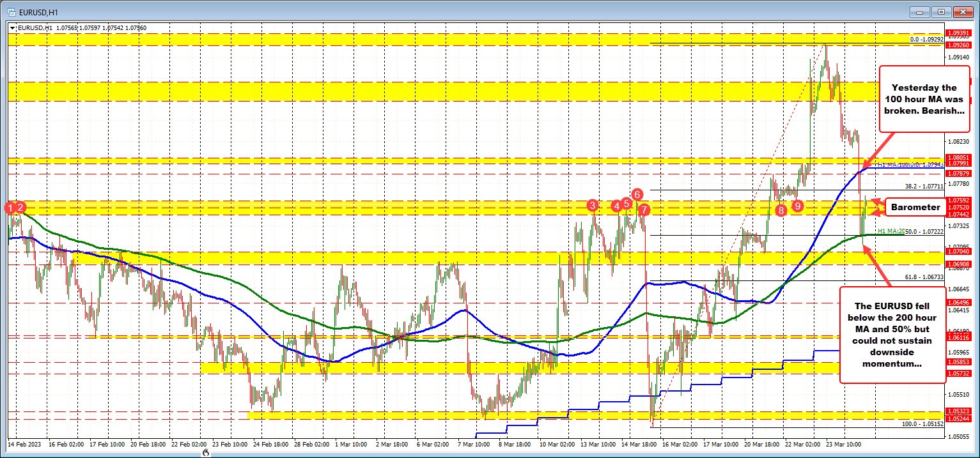
Task: Click the flame icon below the time axis
Action: click(206, 452)
